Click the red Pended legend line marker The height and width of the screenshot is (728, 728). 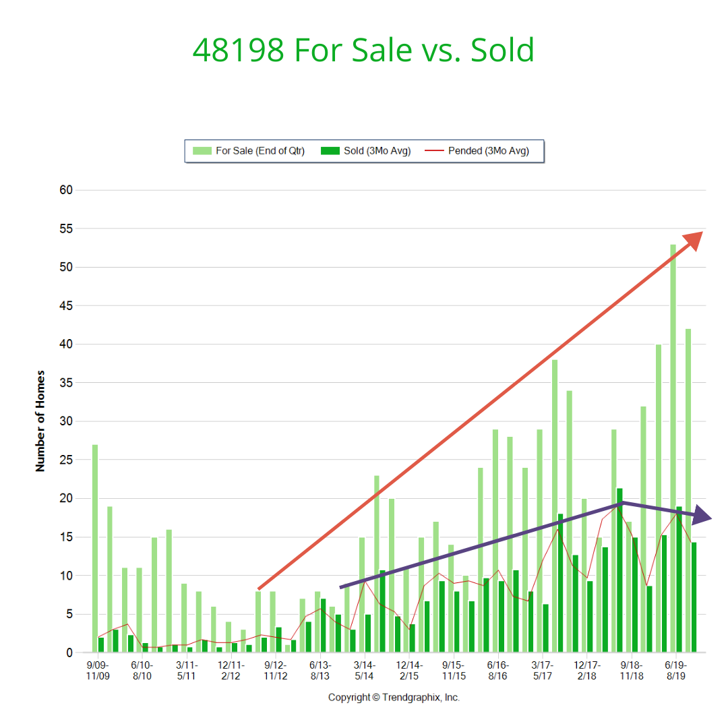(x=435, y=151)
